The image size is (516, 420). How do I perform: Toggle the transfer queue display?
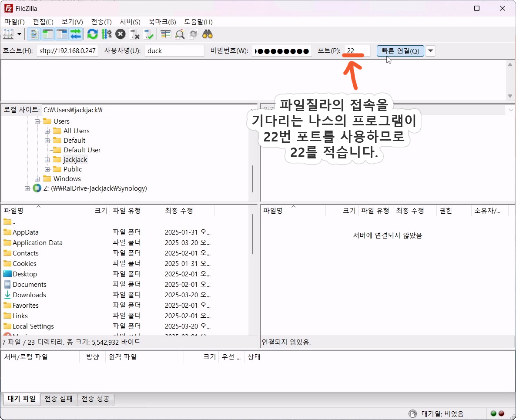point(76,34)
